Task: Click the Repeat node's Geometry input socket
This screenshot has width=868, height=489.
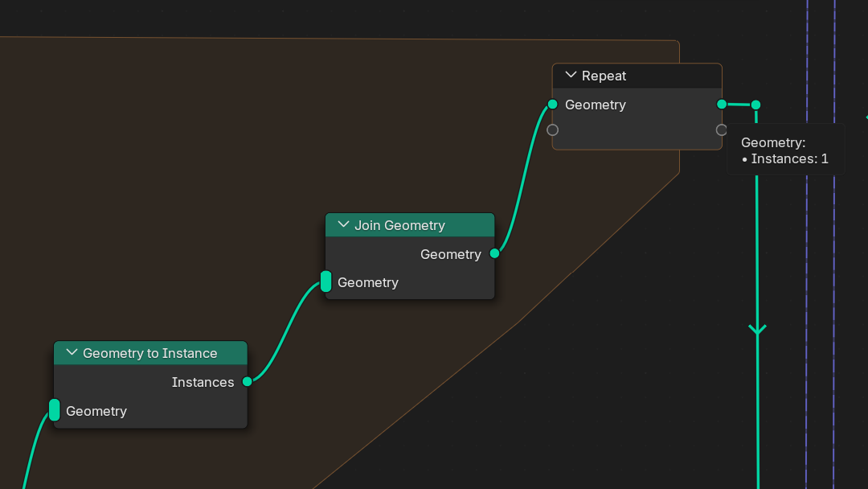Action: tap(552, 104)
